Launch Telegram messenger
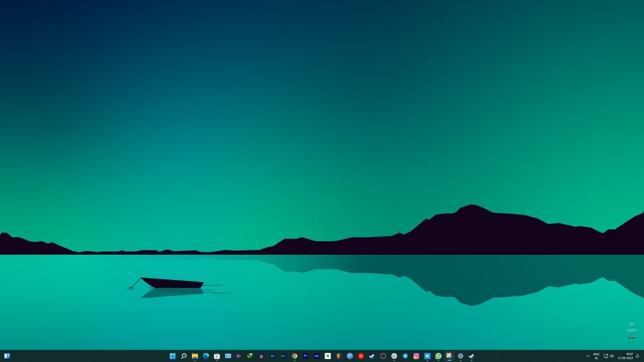644x362 pixels. (x=405, y=356)
